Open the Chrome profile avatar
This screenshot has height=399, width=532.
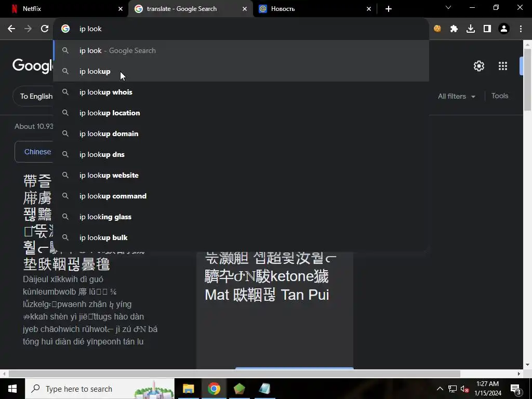pos(504,29)
